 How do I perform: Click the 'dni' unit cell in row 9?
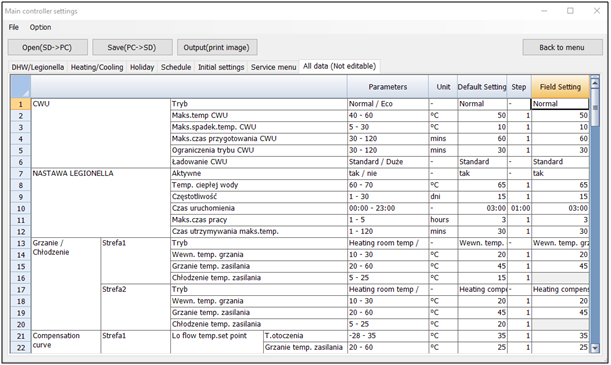pos(443,197)
